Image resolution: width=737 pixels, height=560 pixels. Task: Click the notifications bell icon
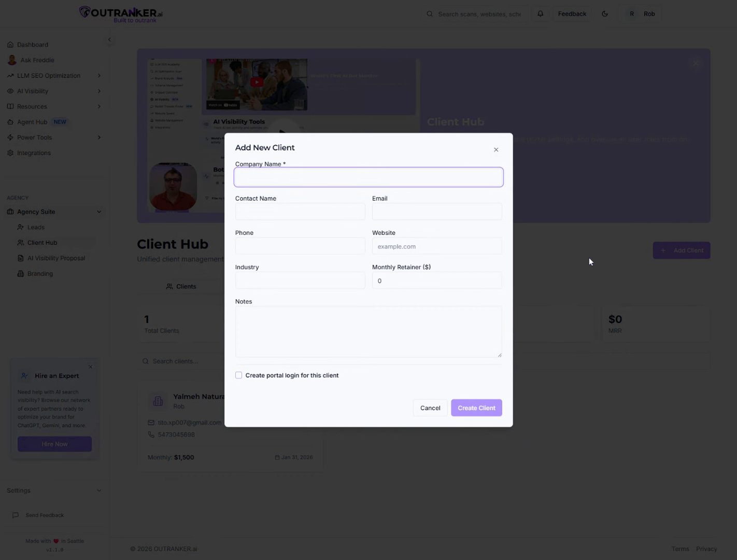(x=540, y=14)
